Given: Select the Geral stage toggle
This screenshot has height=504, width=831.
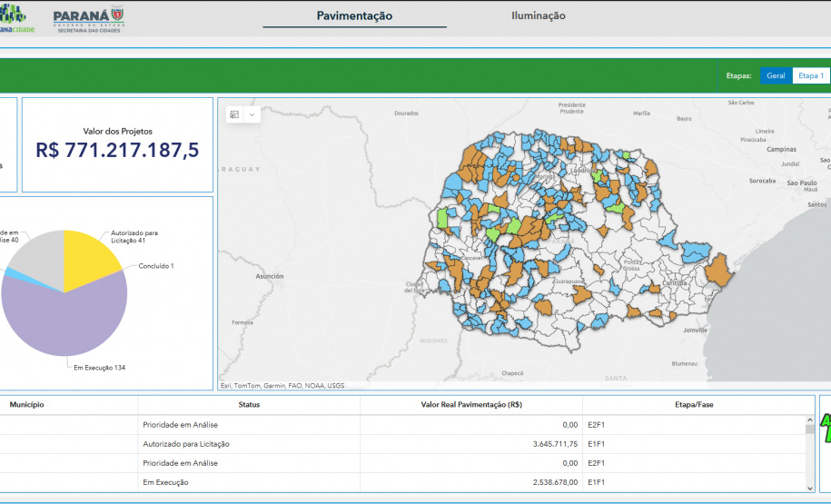Looking at the screenshot, I should (776, 75).
